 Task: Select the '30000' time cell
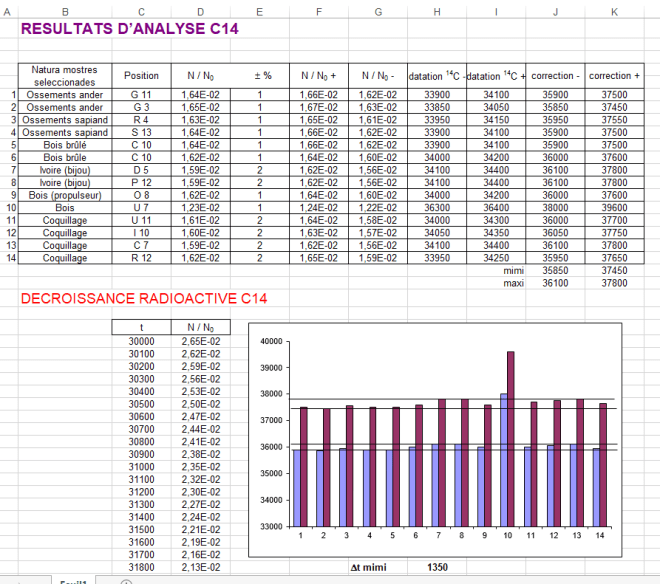click(141, 341)
